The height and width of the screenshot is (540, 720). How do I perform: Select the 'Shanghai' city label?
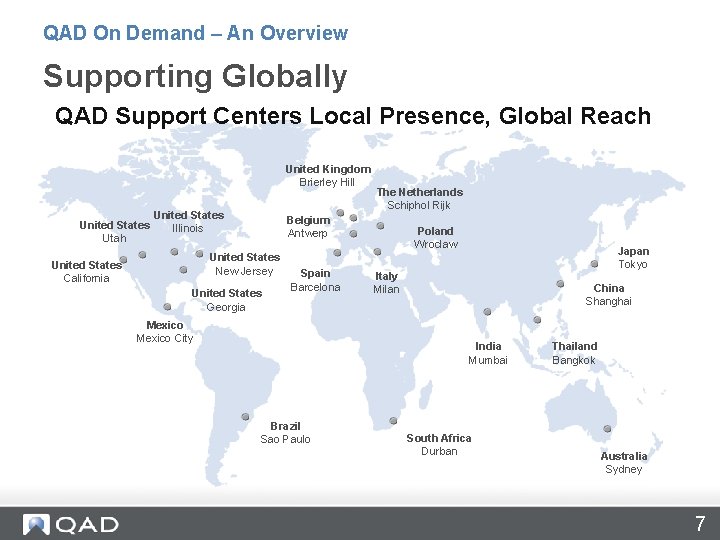coord(608,301)
